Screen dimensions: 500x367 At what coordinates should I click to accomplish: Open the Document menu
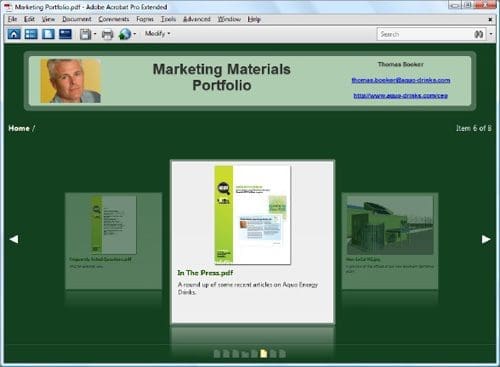[x=77, y=19]
